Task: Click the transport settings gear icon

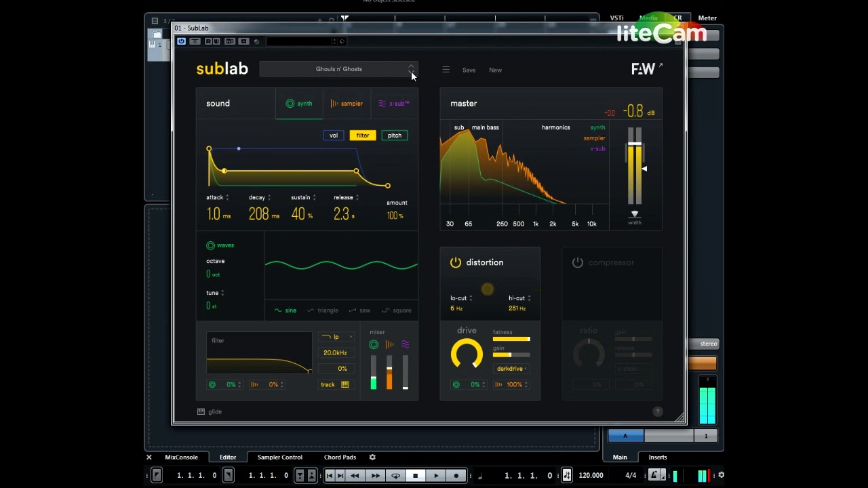Action: coord(721,476)
